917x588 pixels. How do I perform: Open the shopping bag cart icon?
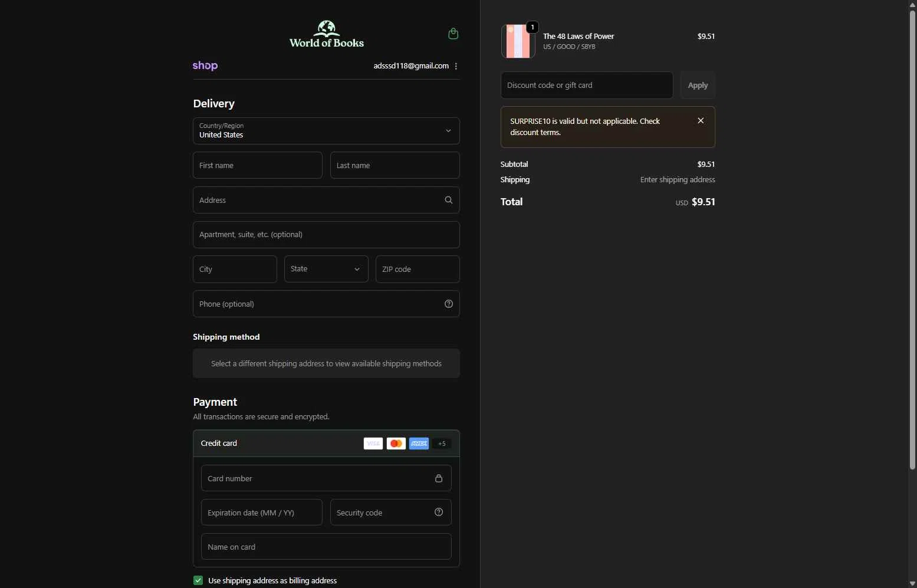[x=453, y=34]
